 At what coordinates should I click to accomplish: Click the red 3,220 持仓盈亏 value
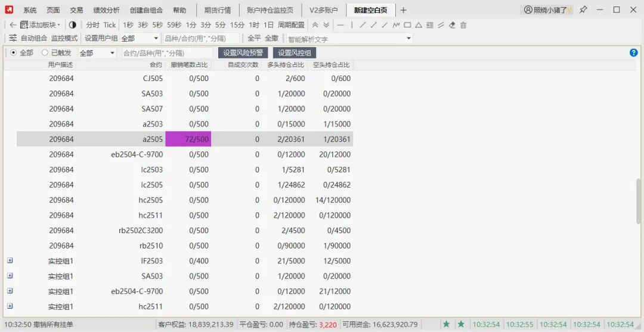click(x=328, y=325)
